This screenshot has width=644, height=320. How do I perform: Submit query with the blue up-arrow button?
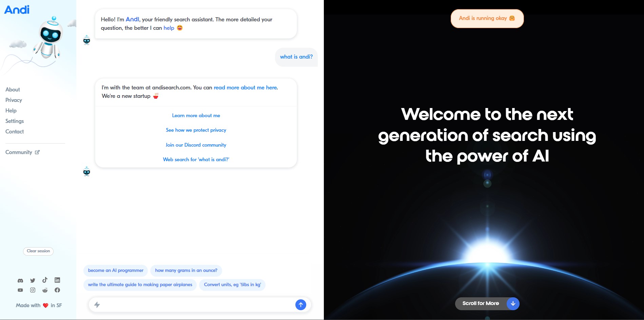tap(301, 305)
